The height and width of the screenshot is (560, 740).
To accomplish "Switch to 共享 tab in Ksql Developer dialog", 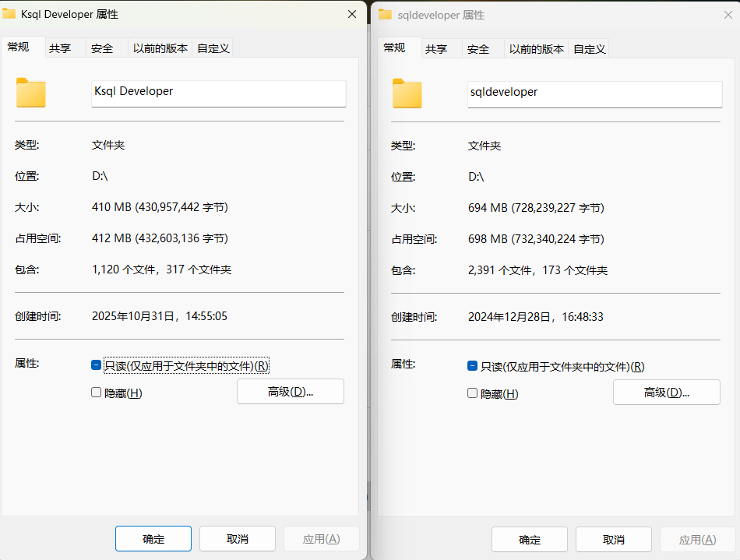I will click(60, 48).
